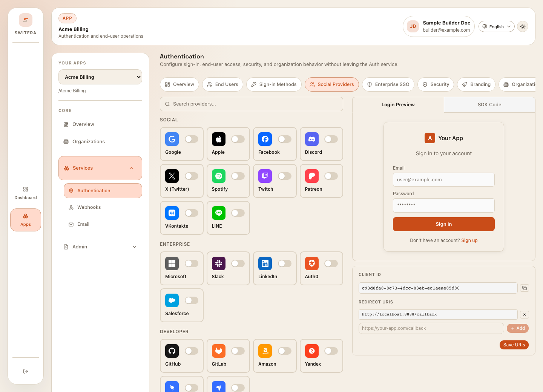Click the Apps sidebar icon

pyautogui.click(x=26, y=216)
